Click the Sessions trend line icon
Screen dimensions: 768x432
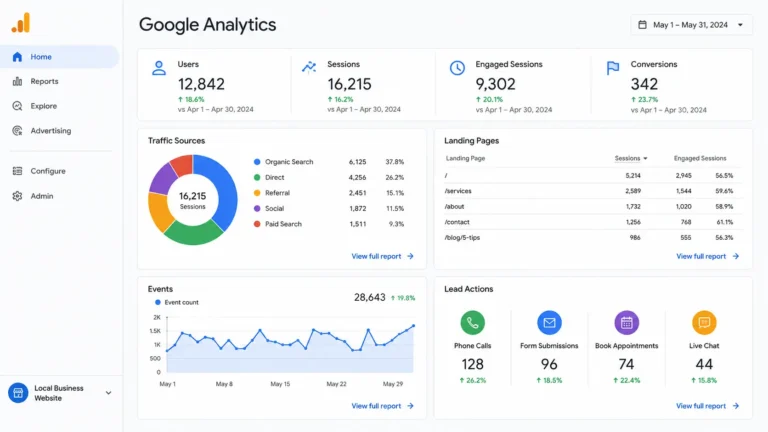309,67
